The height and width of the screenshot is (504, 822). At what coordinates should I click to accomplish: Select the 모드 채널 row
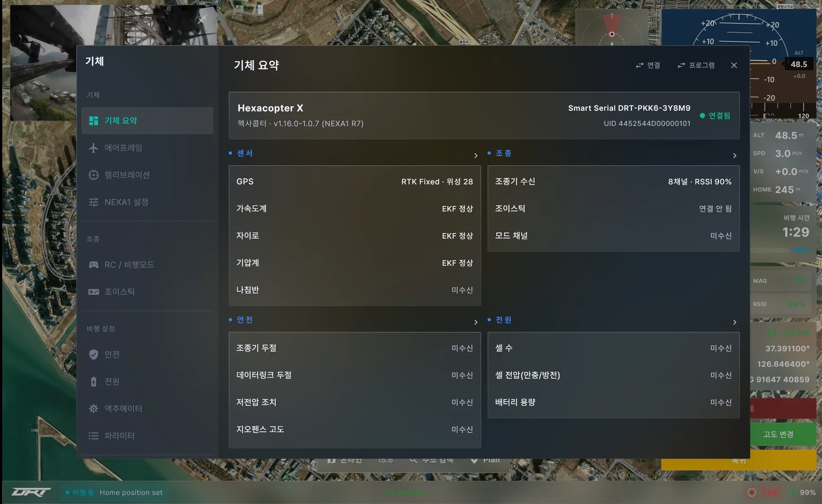click(x=614, y=235)
